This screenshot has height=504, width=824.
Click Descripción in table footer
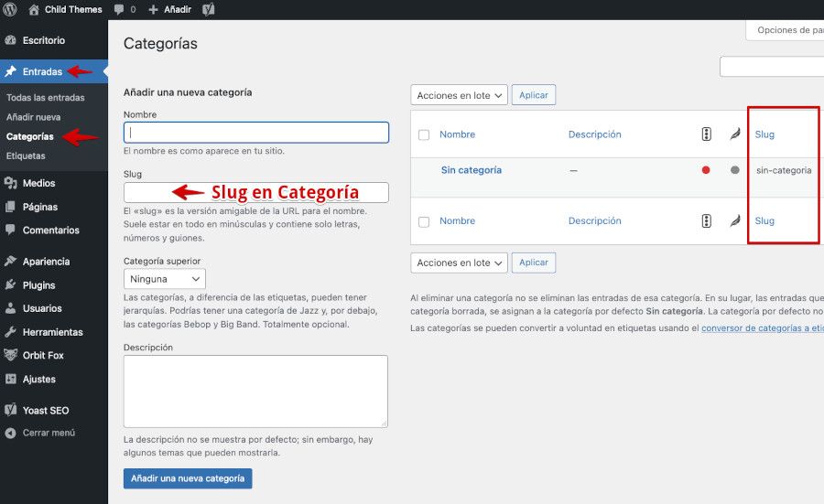[x=595, y=221]
